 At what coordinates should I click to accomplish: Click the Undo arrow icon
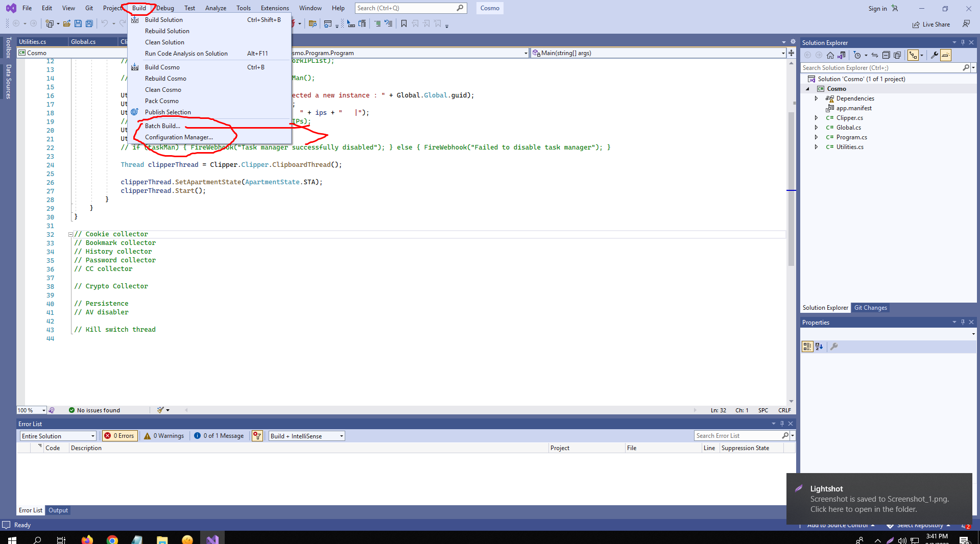[x=105, y=23]
